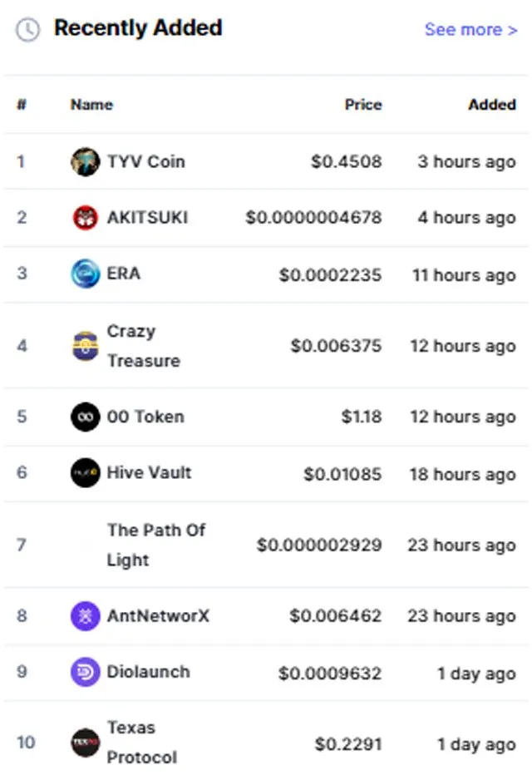This screenshot has height=780, width=532.
Task: Open the ERA blue token icon
Action: click(85, 274)
